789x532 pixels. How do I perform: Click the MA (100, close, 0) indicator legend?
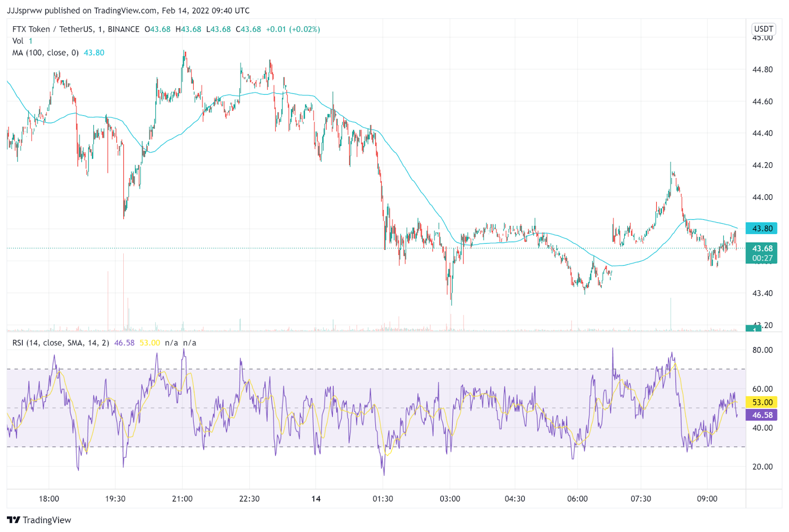tap(45, 53)
